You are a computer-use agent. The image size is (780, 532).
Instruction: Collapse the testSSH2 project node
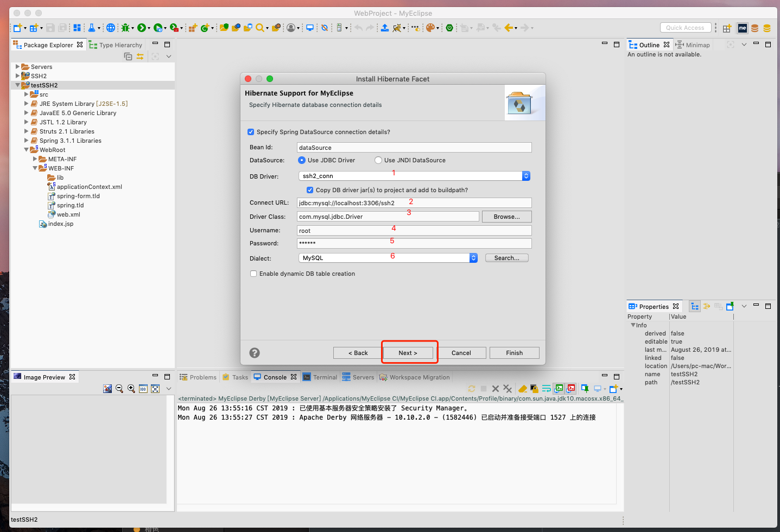pos(17,85)
